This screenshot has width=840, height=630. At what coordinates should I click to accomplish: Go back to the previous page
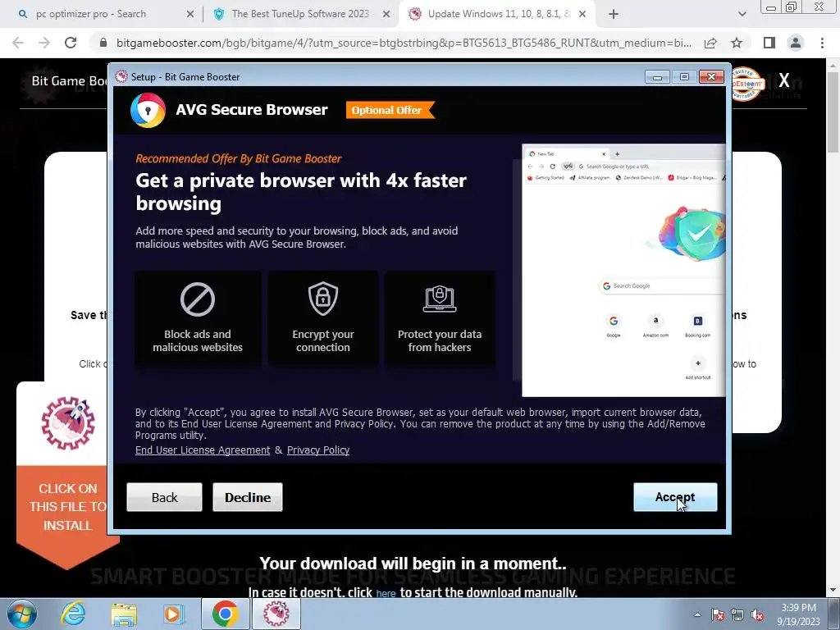click(x=18, y=43)
